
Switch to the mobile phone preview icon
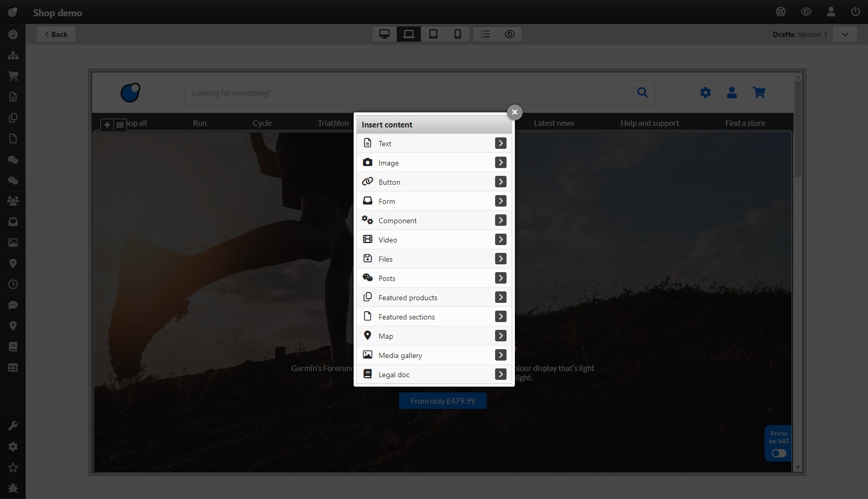click(458, 34)
